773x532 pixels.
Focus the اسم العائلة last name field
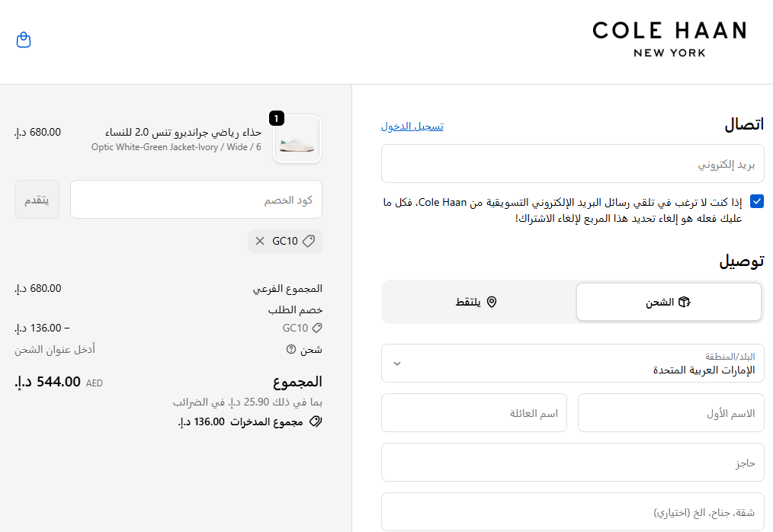tap(474, 413)
